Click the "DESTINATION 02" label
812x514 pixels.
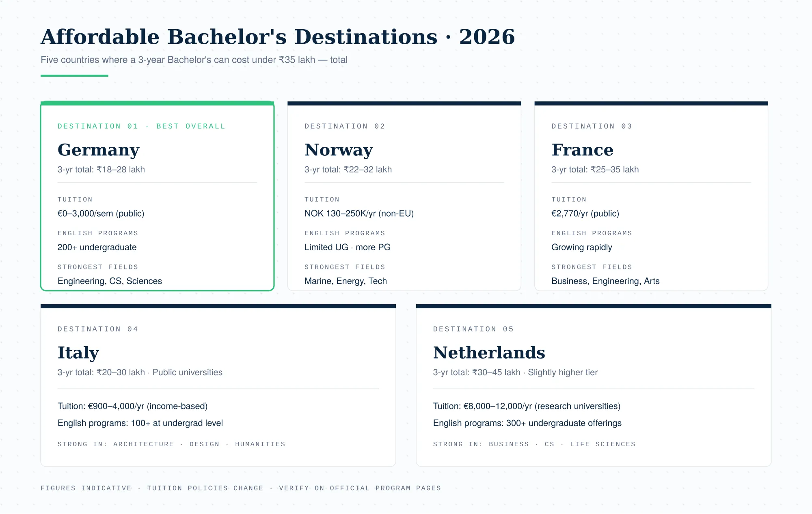345,126
